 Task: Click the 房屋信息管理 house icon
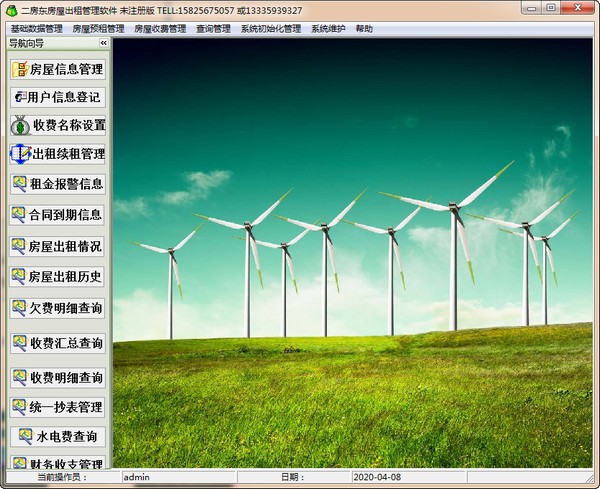click(x=20, y=69)
